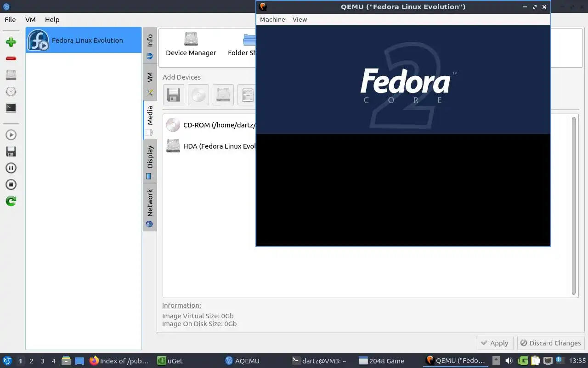Click the green plus add VM icon

(x=11, y=42)
